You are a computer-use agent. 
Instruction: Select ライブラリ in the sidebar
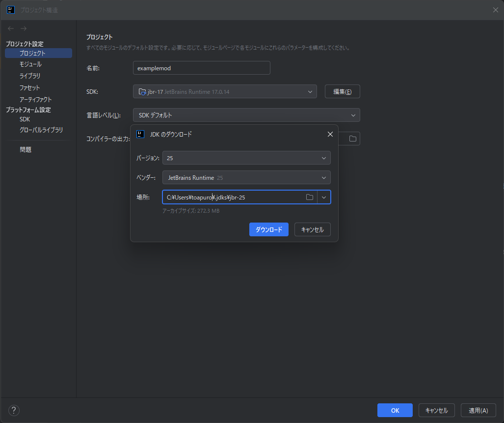(x=30, y=76)
